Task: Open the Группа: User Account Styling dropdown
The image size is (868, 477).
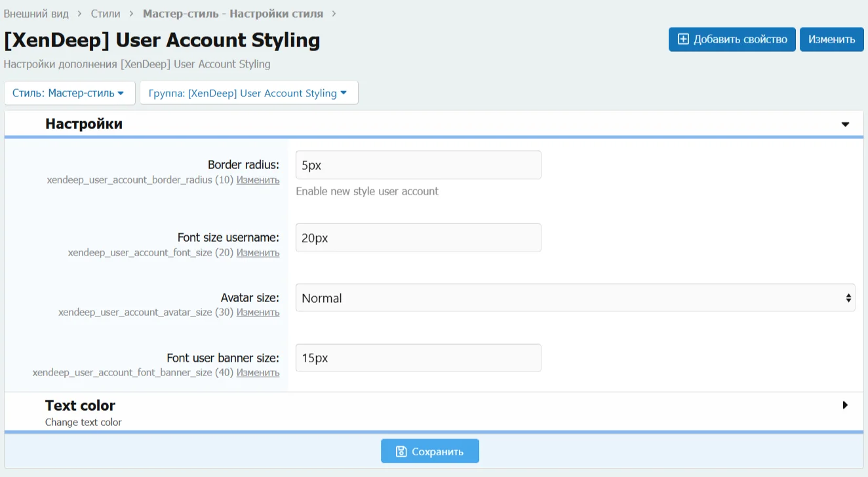Action: pos(248,93)
